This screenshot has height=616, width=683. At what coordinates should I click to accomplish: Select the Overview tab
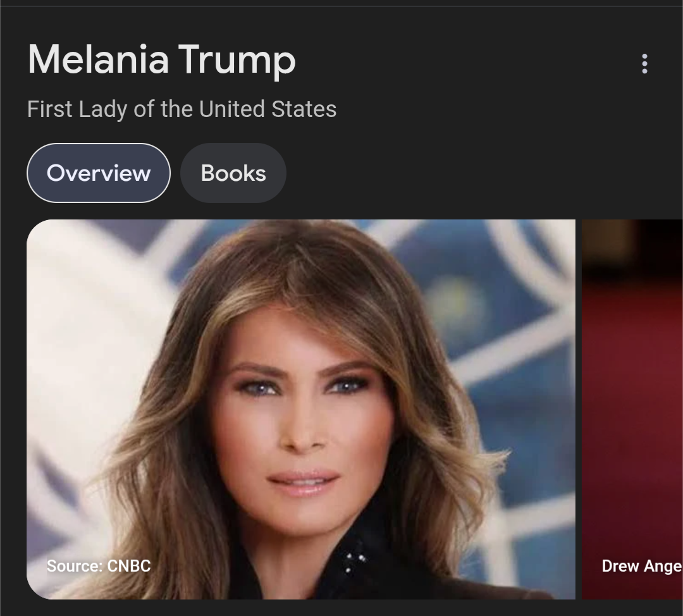coord(99,173)
